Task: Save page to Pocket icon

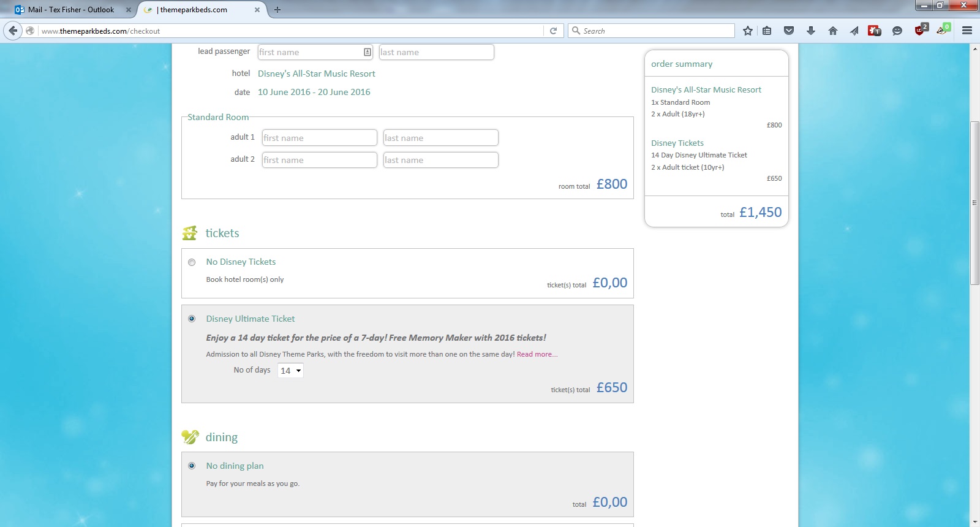Action: 789,31
